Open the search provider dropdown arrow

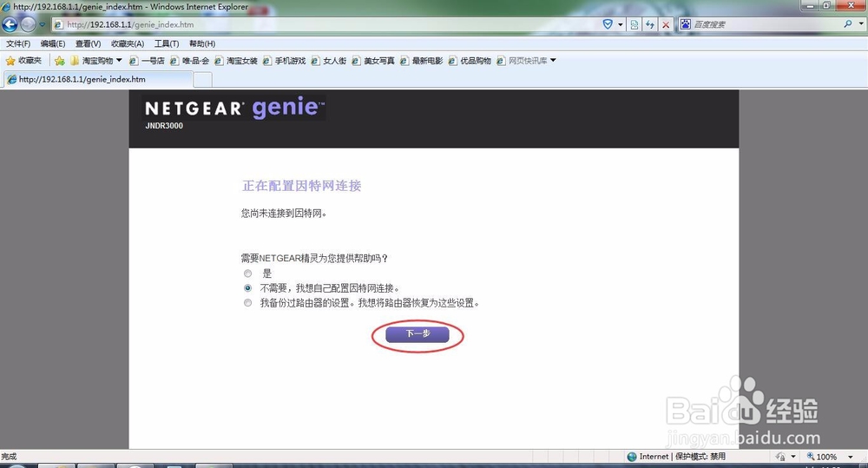(x=861, y=23)
